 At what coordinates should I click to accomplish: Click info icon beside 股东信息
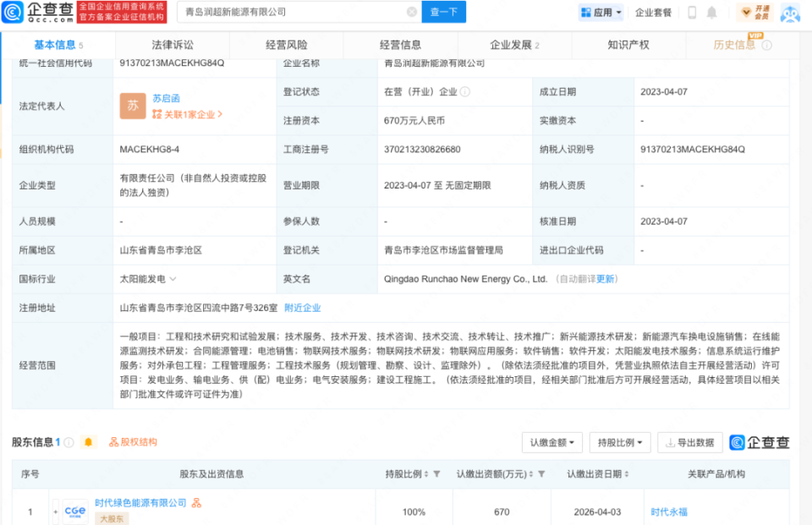click(x=69, y=442)
